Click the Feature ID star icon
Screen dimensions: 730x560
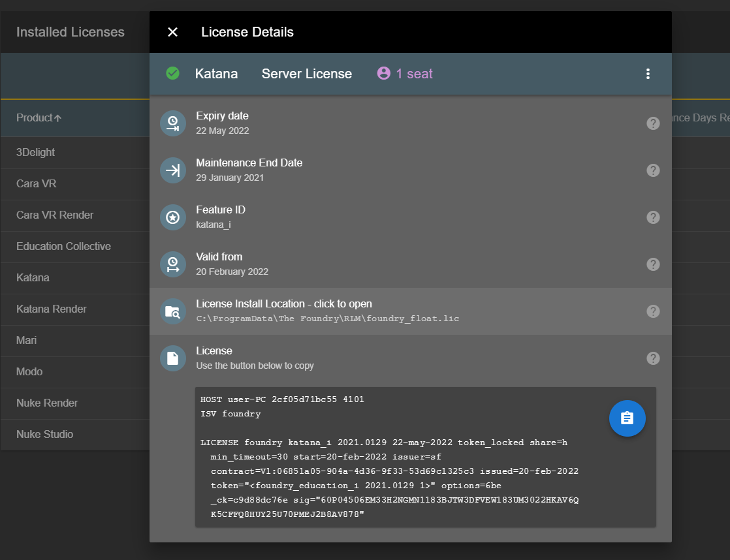pyautogui.click(x=173, y=217)
